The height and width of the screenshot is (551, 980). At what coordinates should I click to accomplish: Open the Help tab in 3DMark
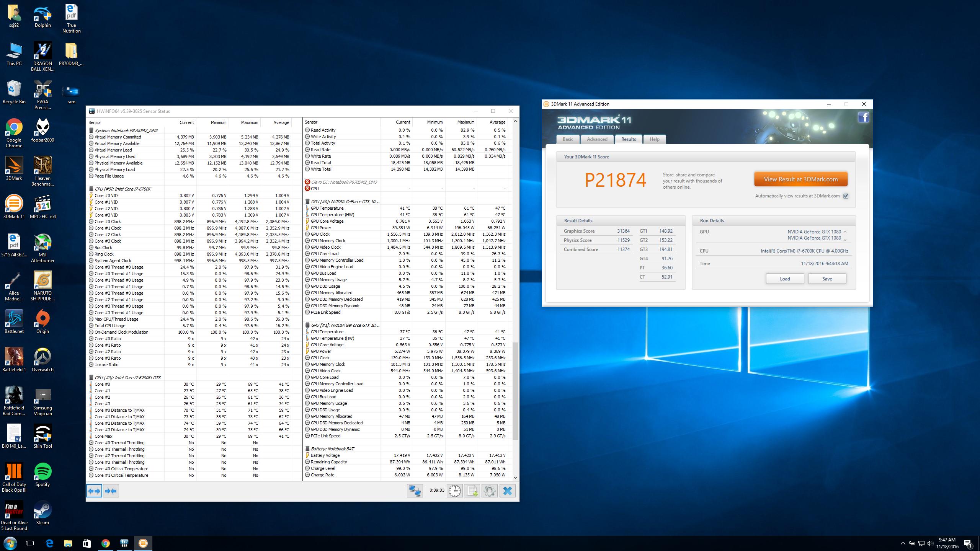[654, 139]
